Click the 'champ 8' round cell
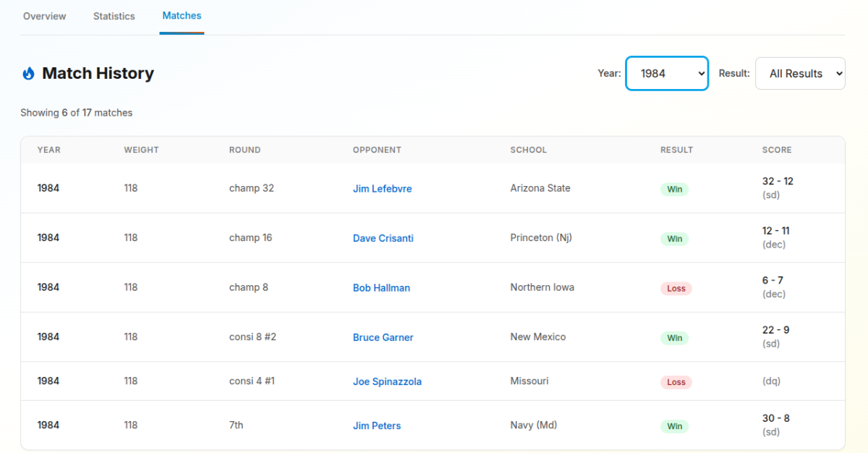The image size is (868, 453). [249, 287]
